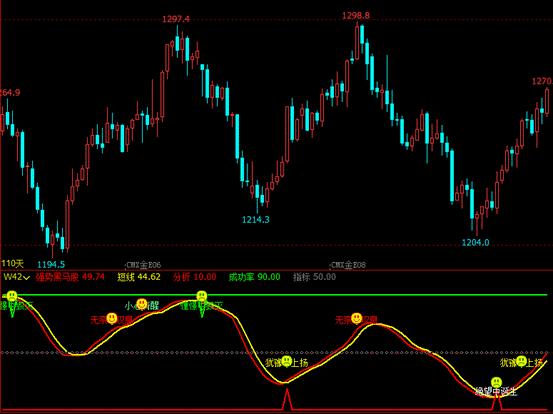This screenshot has height=414, width=553.
Task: Click the left 犹豫上扬 sad face
Action: point(286,361)
